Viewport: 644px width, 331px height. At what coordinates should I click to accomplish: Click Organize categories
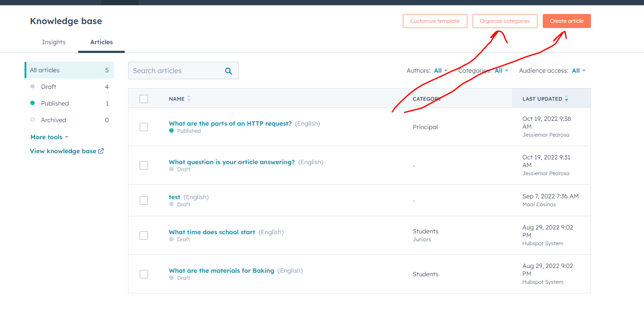[505, 21]
